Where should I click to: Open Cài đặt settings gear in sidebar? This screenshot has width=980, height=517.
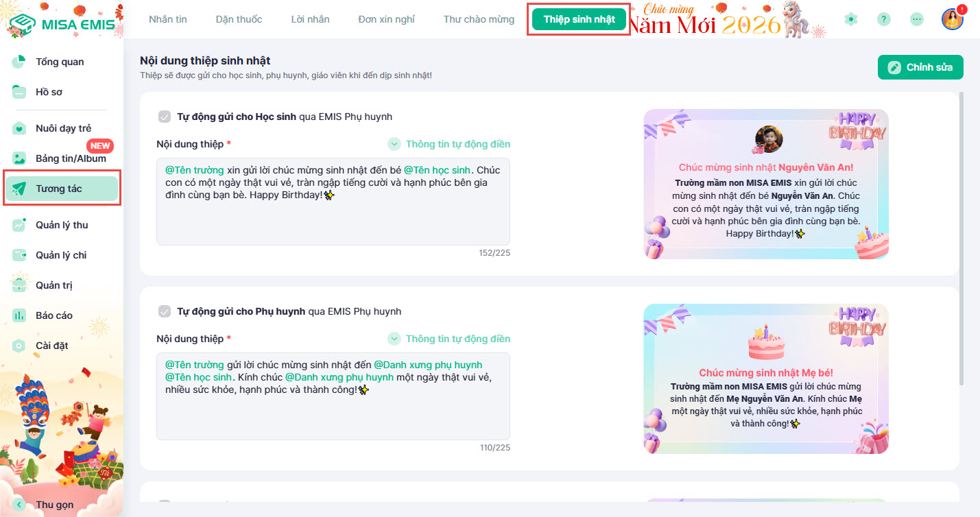click(x=19, y=346)
